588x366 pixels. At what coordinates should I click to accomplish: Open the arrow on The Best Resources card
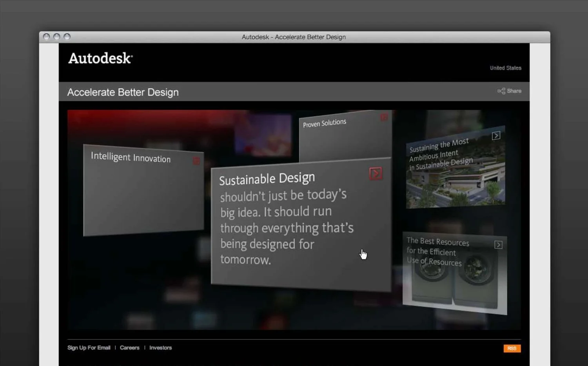pos(498,245)
